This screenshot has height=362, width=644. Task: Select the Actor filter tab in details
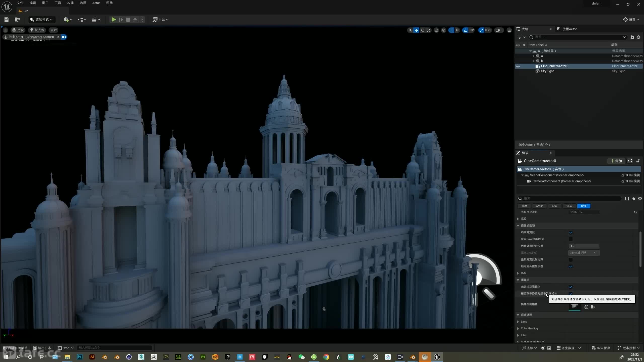[539, 206]
